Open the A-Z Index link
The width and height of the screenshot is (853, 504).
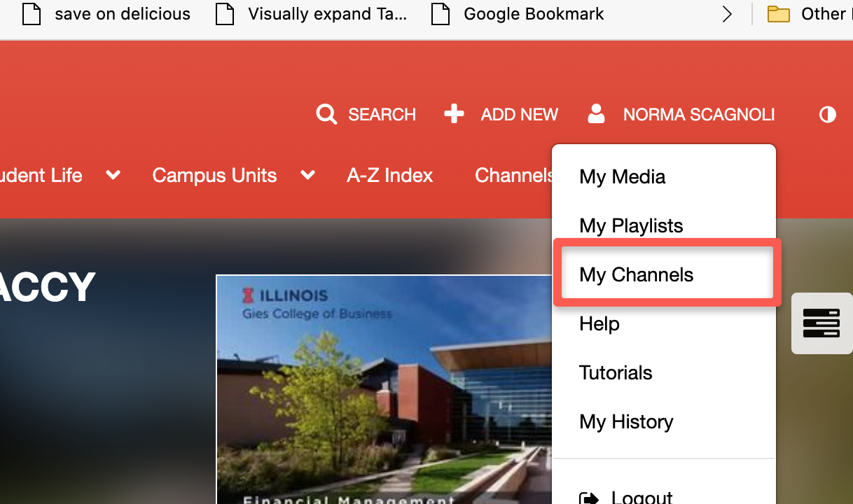[389, 175]
